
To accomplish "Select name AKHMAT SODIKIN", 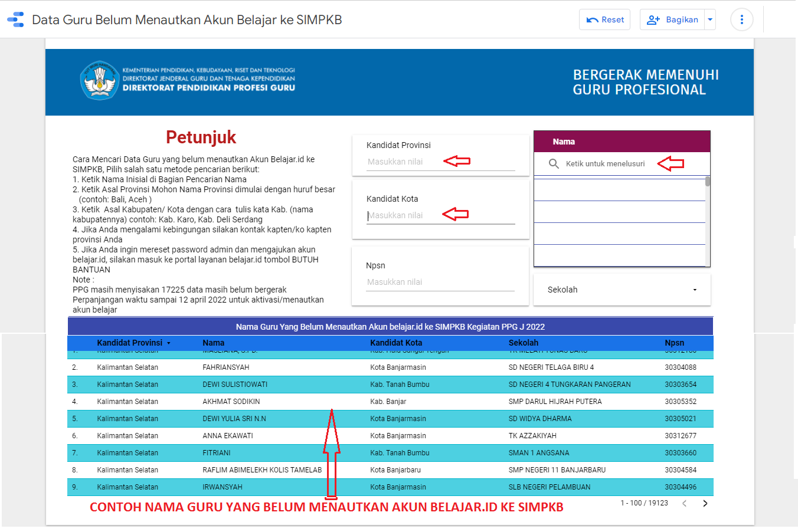I will pos(231,402).
